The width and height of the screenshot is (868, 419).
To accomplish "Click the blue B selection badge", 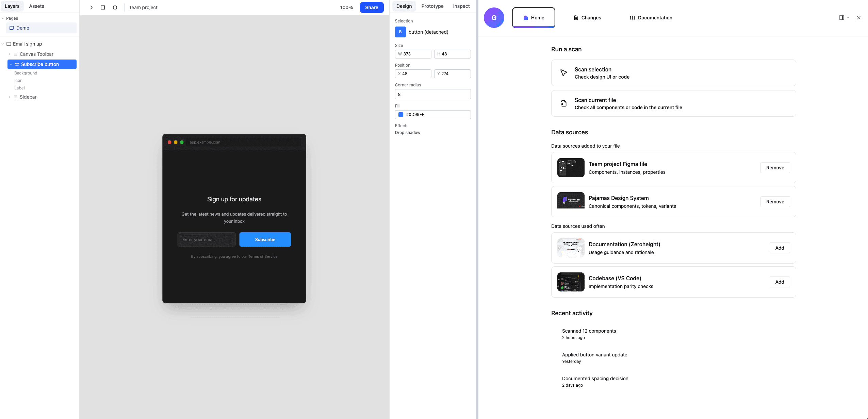I will click(400, 32).
